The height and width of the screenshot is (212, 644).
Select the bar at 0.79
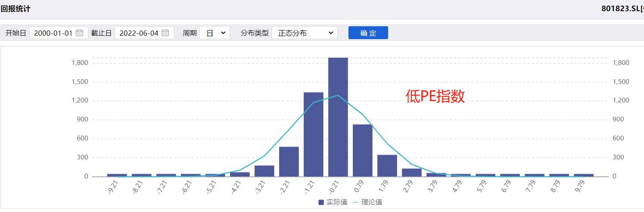(363, 150)
